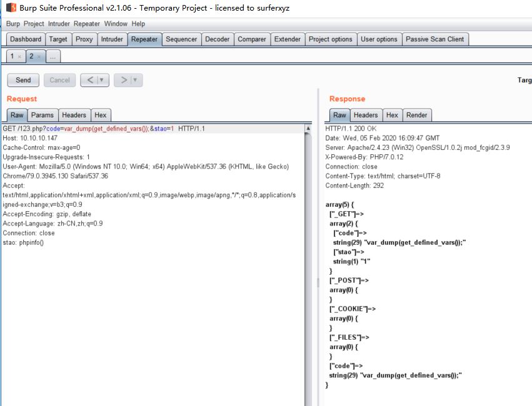This screenshot has height=406, width=532.
Task: Click the Response panel heading
Action: point(347,99)
